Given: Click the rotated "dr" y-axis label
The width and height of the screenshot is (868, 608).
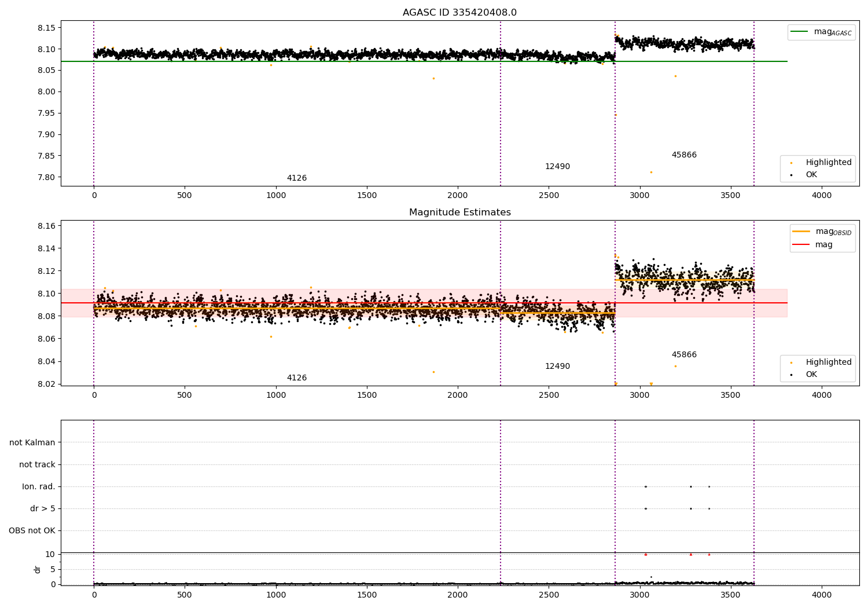Looking at the screenshot, I should pyautogui.click(x=38, y=569).
